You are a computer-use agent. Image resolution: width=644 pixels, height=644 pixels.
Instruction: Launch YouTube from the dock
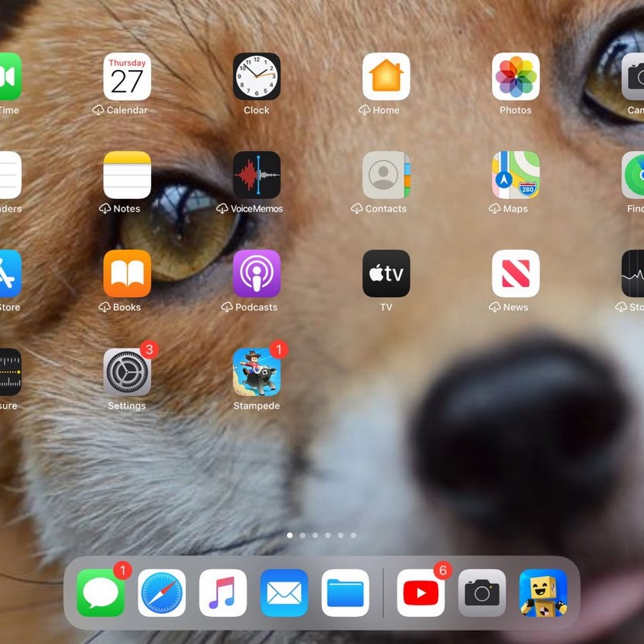click(421, 593)
